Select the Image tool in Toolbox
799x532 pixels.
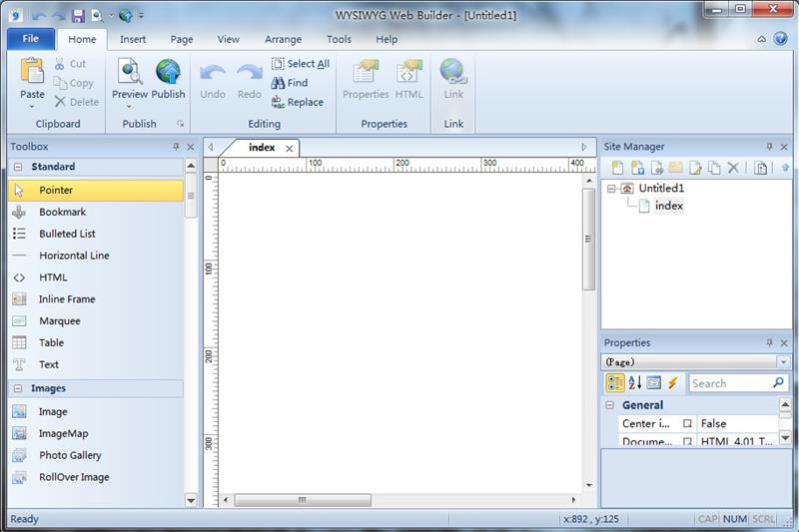96,411
